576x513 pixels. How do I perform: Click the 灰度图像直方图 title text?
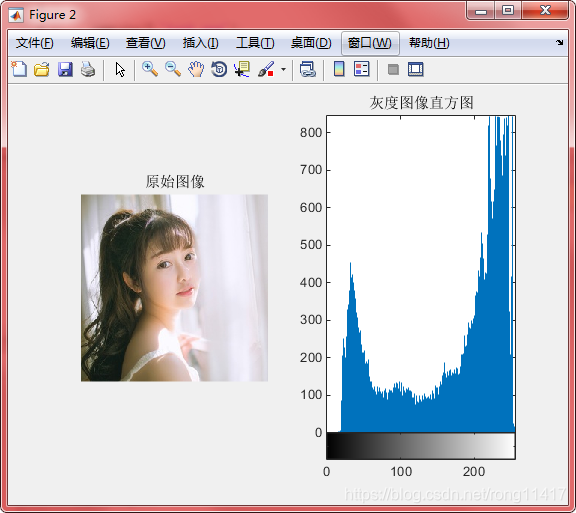coord(421,103)
